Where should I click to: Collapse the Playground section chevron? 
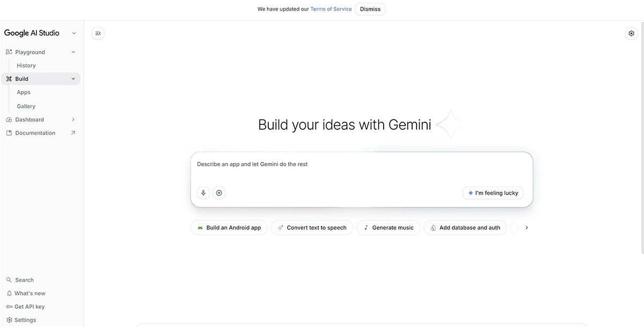tap(74, 52)
